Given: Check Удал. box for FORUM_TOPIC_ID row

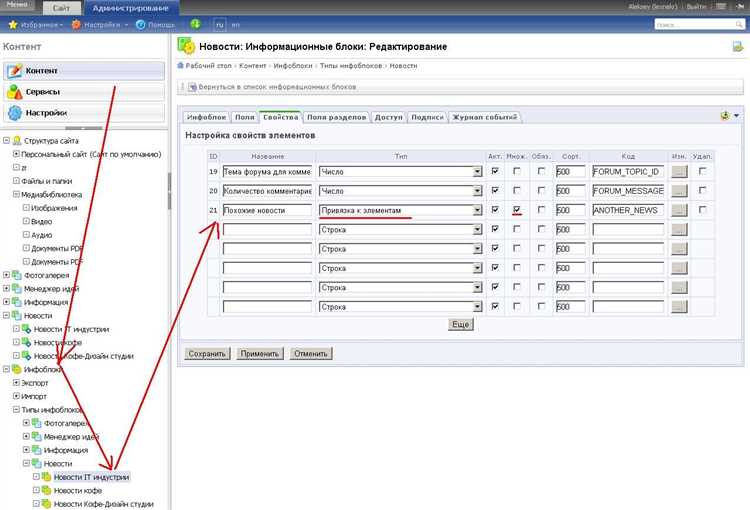Looking at the screenshot, I should coord(702,171).
